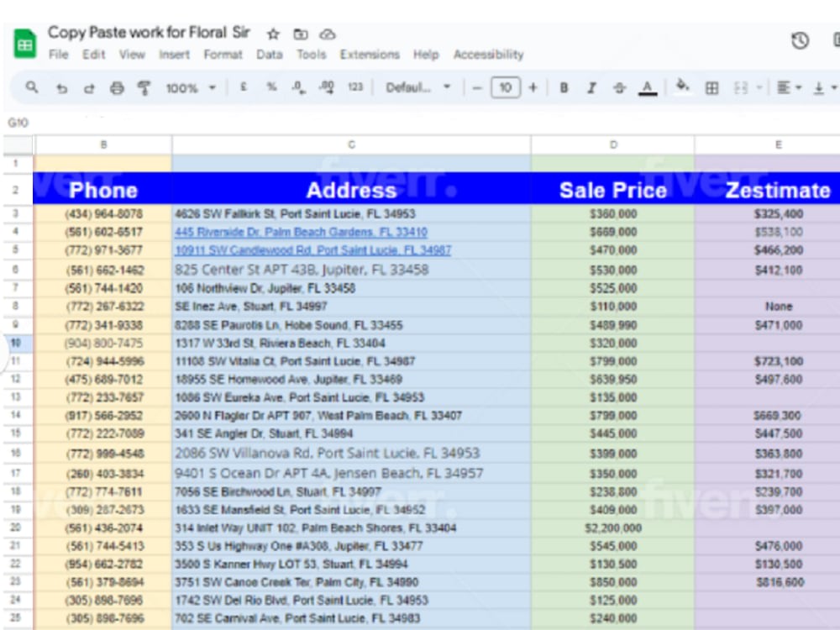Open the Help menu

click(426, 55)
